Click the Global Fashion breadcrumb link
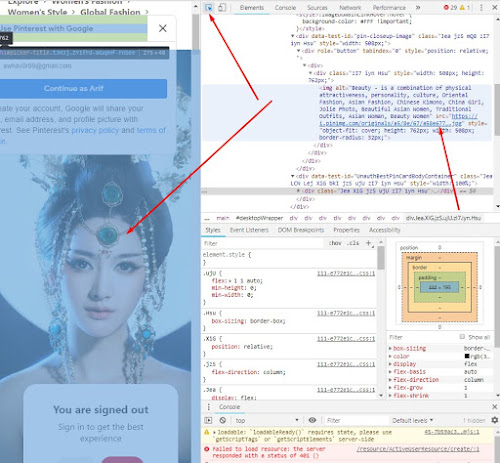This screenshot has width=500, height=463. coord(110,12)
